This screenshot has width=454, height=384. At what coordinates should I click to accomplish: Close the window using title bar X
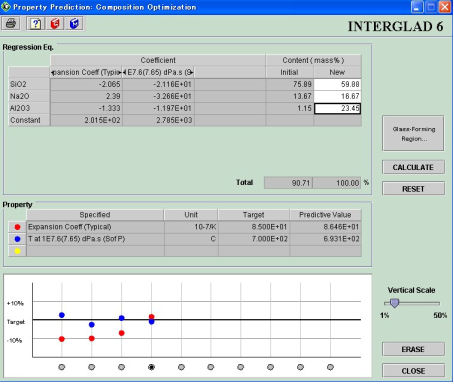click(x=445, y=7)
